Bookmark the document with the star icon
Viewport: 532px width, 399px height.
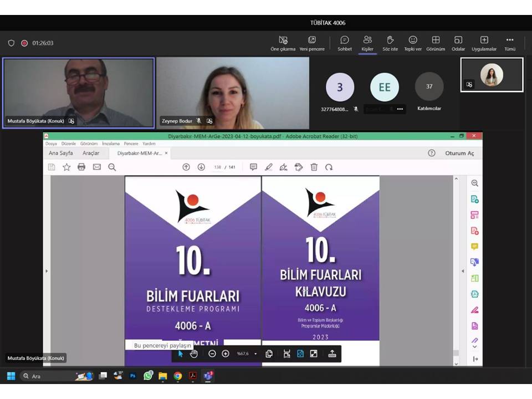(x=66, y=167)
